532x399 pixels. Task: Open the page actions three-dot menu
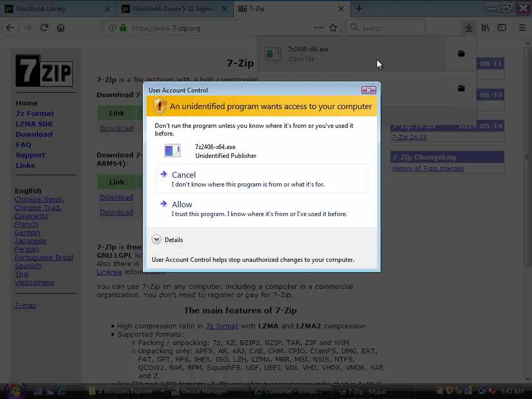[x=318, y=28]
